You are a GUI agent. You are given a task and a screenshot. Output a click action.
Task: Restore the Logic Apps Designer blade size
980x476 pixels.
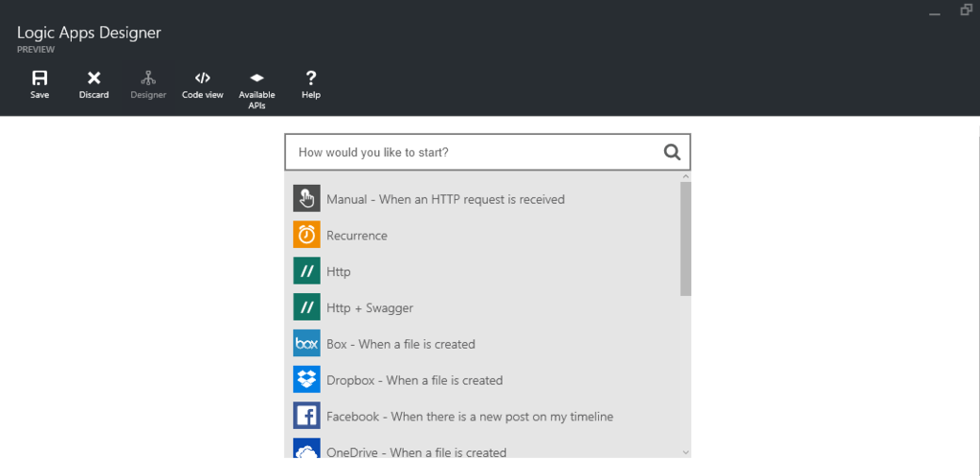tap(967, 10)
